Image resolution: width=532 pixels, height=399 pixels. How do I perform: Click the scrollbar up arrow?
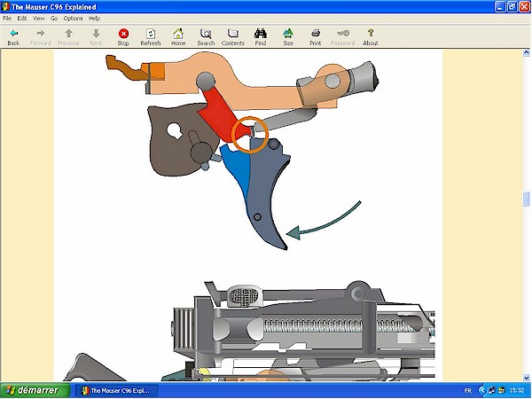526,52
